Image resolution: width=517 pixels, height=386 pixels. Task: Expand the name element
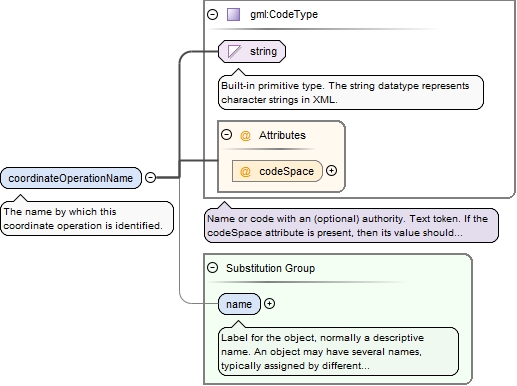click(x=269, y=304)
